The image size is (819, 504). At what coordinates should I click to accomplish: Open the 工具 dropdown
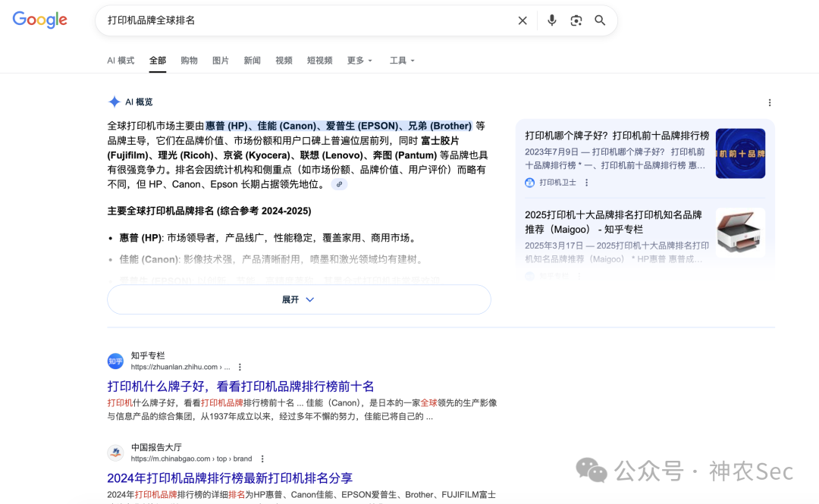401,60
